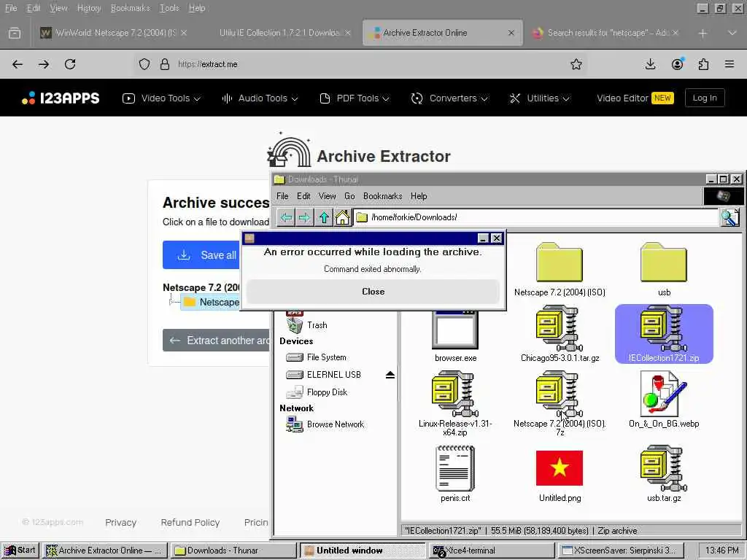Open Floppy Disk in sidebar
Screen dimensions: 747x560
317,392
